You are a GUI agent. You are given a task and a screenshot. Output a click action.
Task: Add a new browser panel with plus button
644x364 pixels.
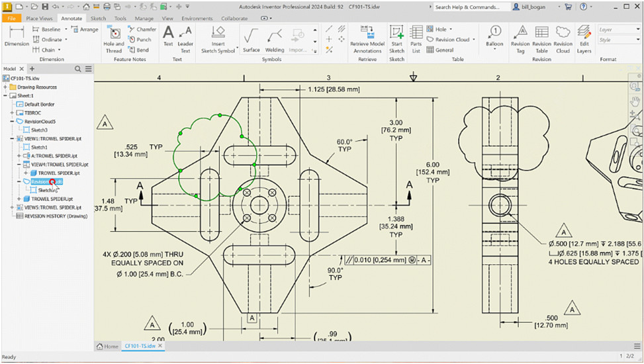pyautogui.click(x=32, y=69)
